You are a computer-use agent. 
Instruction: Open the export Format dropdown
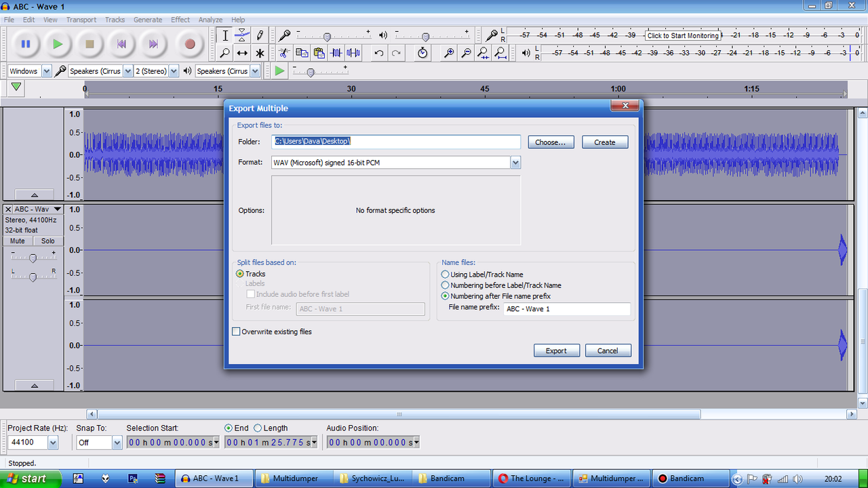pyautogui.click(x=515, y=163)
